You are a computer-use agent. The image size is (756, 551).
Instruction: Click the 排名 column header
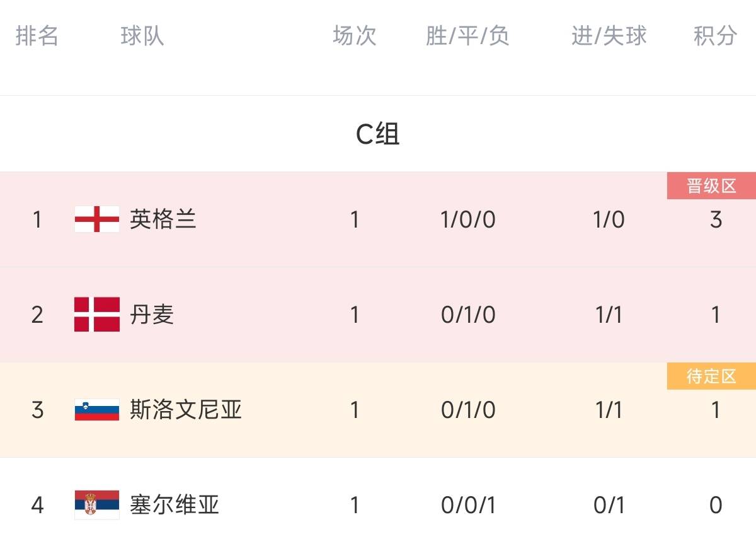click(x=37, y=36)
